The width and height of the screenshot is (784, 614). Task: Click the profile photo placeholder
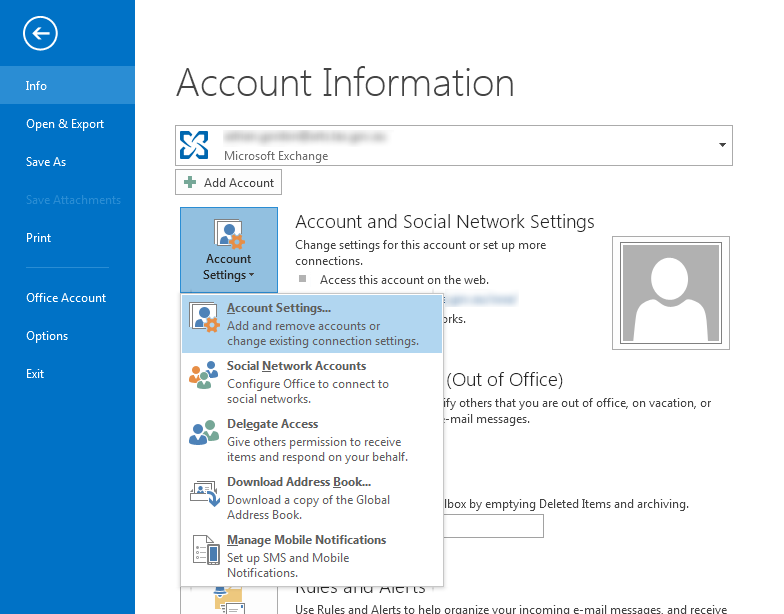tap(670, 293)
